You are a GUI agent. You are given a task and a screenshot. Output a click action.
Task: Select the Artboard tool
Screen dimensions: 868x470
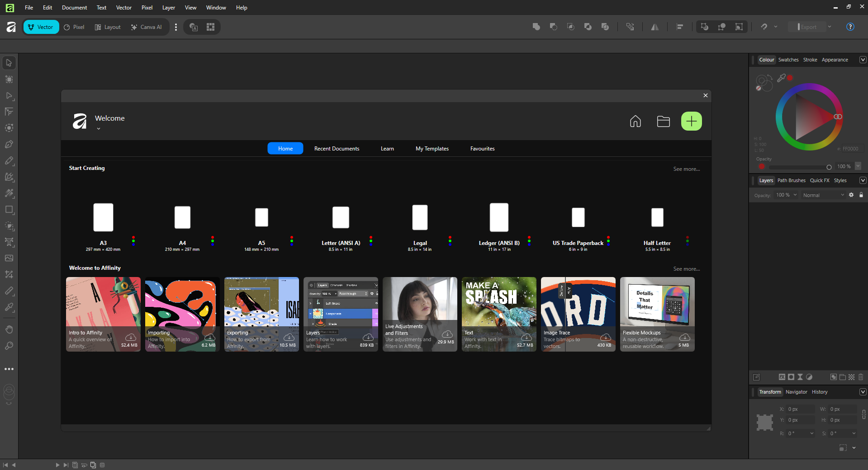pos(9,80)
